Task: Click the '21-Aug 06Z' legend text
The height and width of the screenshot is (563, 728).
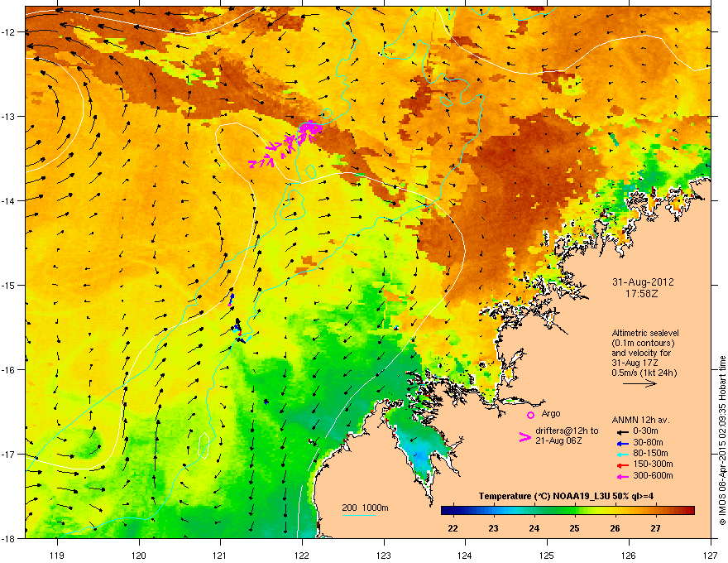Action: click(x=558, y=440)
